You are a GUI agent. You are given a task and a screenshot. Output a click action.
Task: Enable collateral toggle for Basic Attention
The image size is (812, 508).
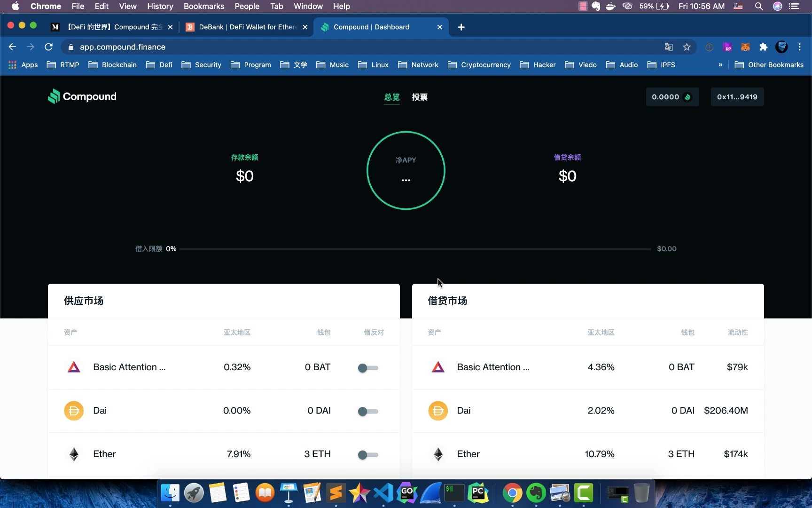pyautogui.click(x=368, y=368)
